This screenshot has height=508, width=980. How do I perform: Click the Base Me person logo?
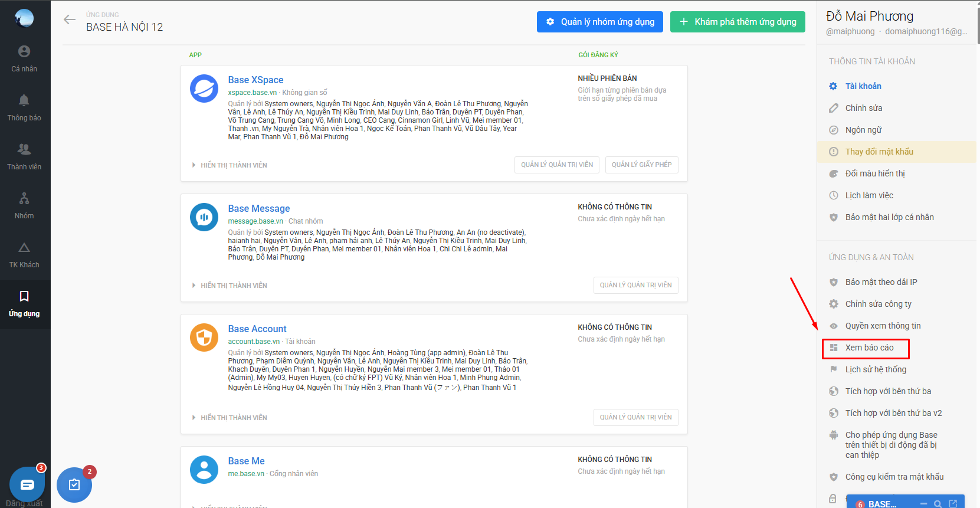pyautogui.click(x=204, y=470)
